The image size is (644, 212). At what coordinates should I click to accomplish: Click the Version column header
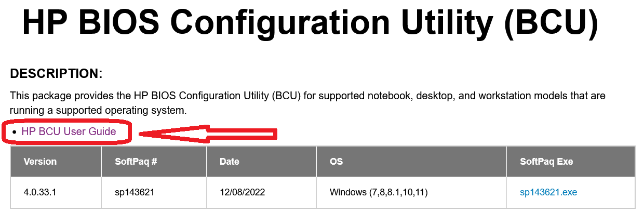[x=40, y=162]
